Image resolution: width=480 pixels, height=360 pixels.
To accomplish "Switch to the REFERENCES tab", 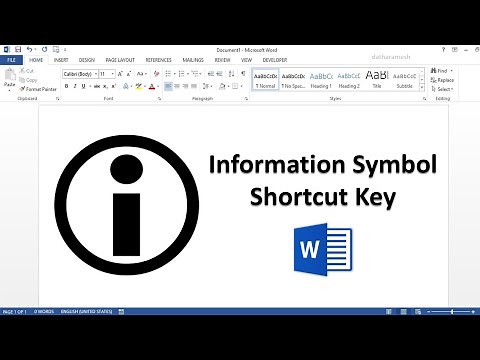I will coord(158,60).
